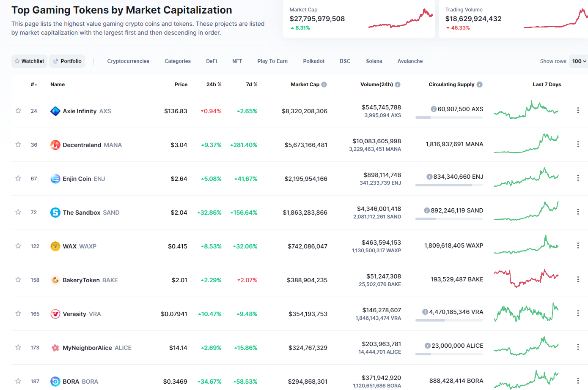Screen dimensions: 588x390
Task: Open the Decentraland MANA coin page
Action: (x=92, y=145)
